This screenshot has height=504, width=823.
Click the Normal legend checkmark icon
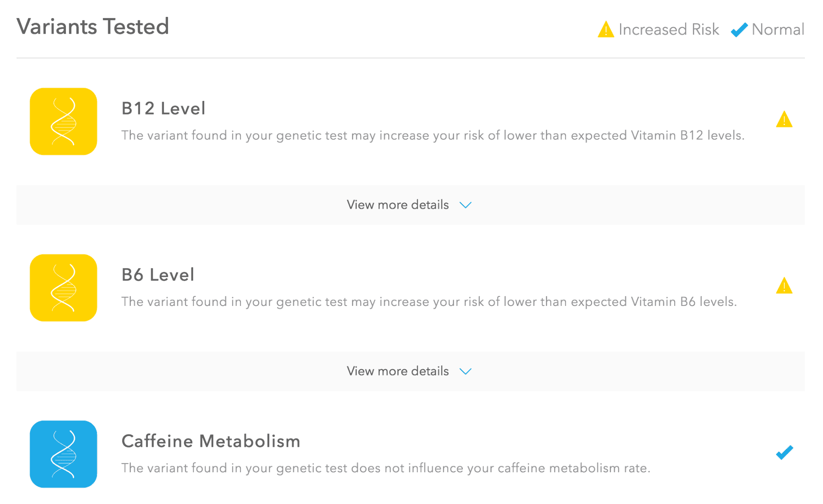pyautogui.click(x=739, y=30)
